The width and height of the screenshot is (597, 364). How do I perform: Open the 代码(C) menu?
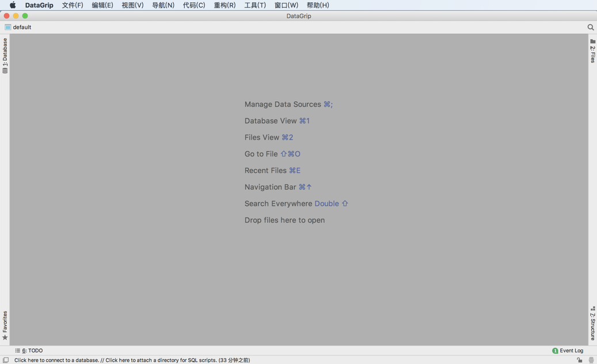point(194,5)
